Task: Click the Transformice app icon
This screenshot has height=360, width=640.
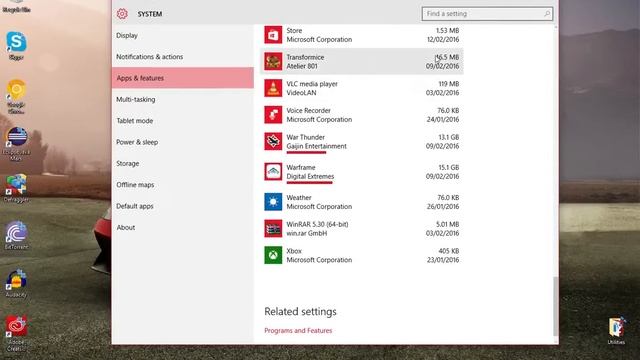Action: point(273,61)
